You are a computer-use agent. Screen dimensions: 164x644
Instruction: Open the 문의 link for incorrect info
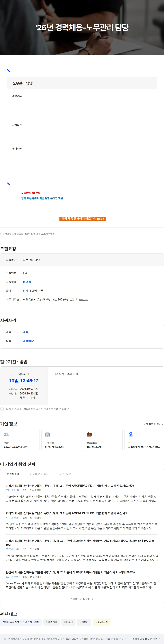(43, 233)
